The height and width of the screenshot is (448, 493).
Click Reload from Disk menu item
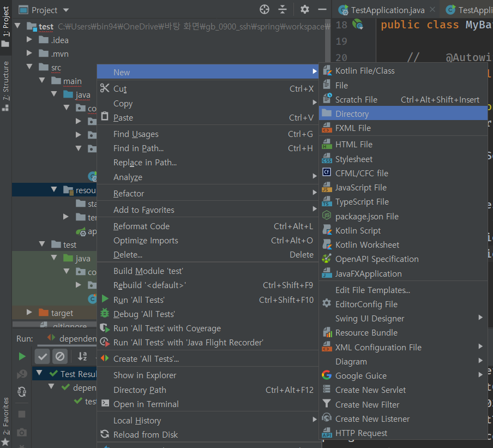coord(208,434)
